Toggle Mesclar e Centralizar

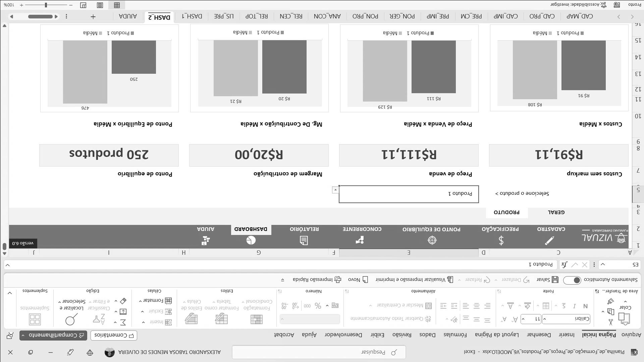404,305
